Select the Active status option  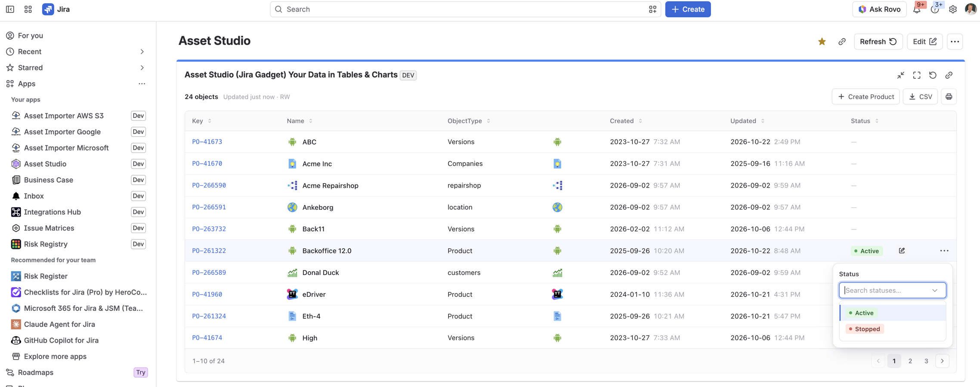coord(893,313)
